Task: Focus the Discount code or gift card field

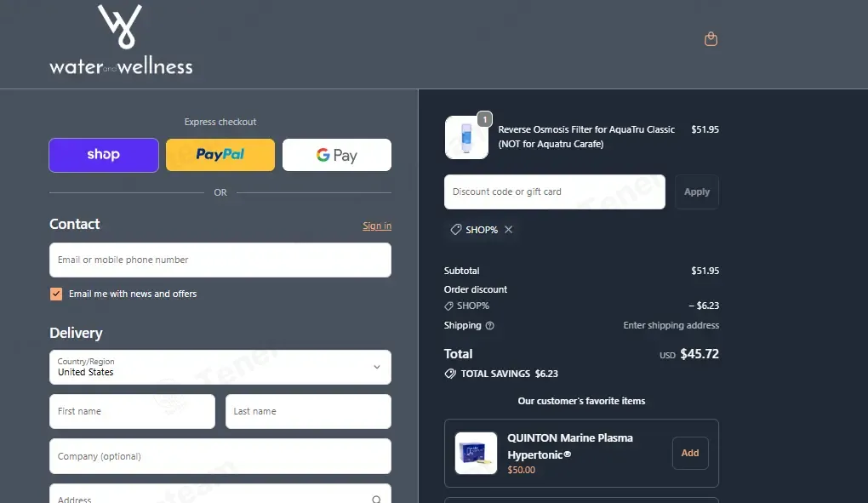Action: coord(555,192)
